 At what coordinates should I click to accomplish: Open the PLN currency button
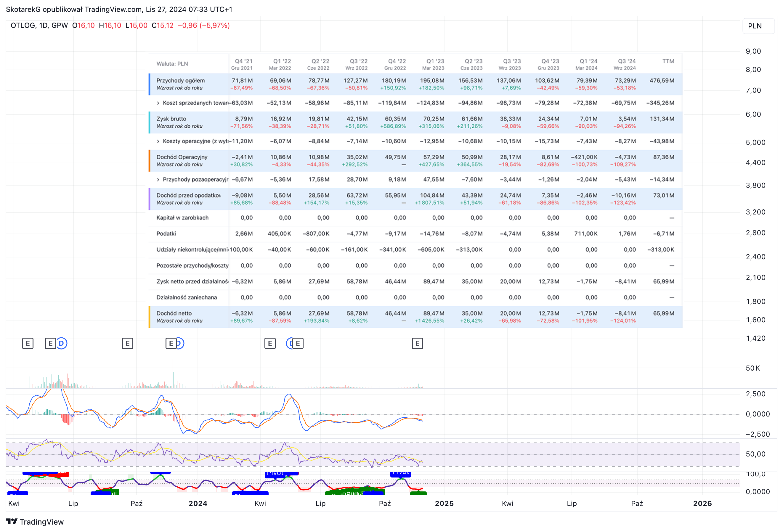tap(759, 26)
